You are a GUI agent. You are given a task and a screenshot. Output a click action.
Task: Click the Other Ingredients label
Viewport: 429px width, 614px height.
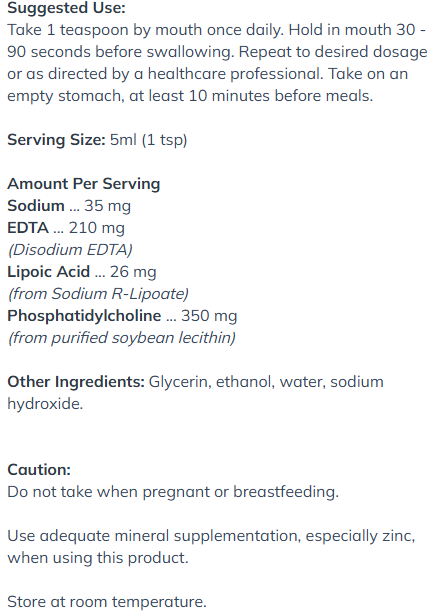coord(76,382)
